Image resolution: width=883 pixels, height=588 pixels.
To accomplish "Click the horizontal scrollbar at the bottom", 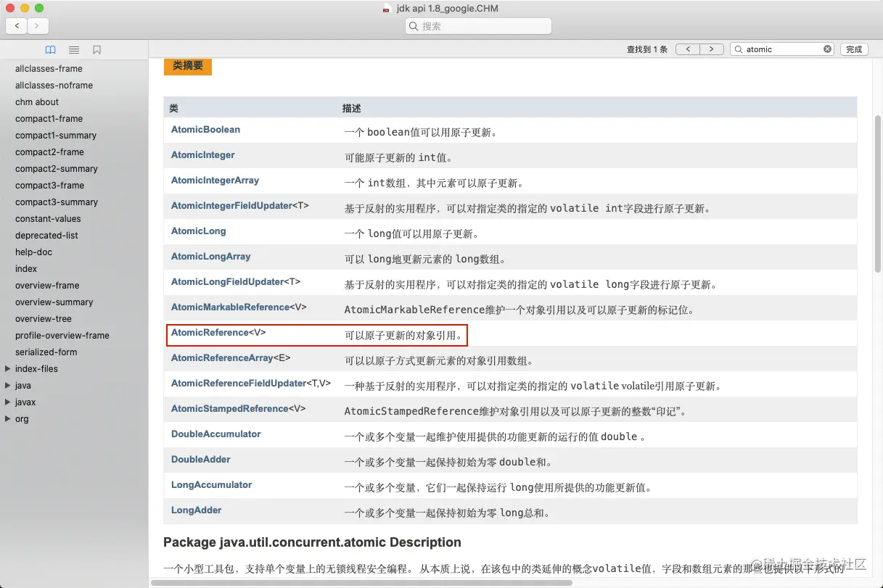I will point(363,582).
